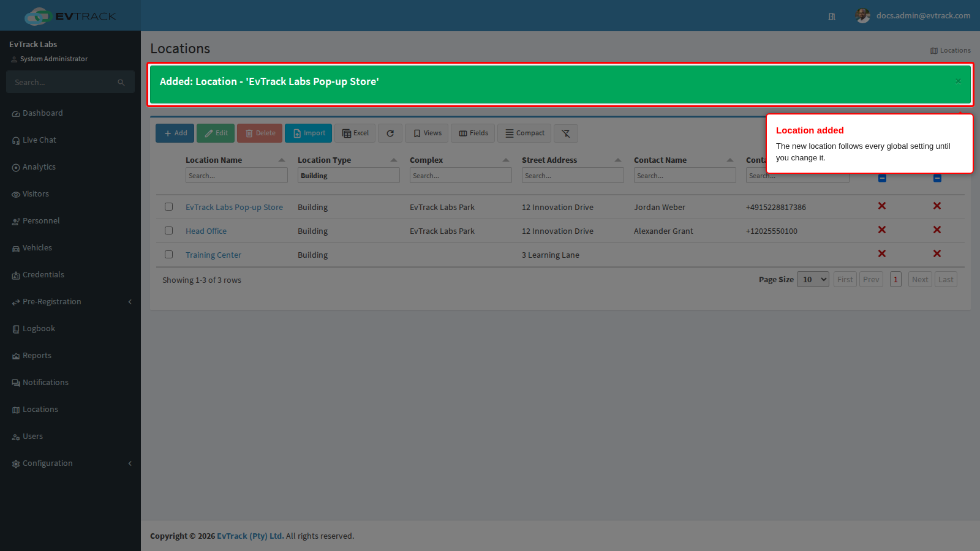The height and width of the screenshot is (551, 980).
Task: Click the red Delete button
Action: [x=260, y=133]
